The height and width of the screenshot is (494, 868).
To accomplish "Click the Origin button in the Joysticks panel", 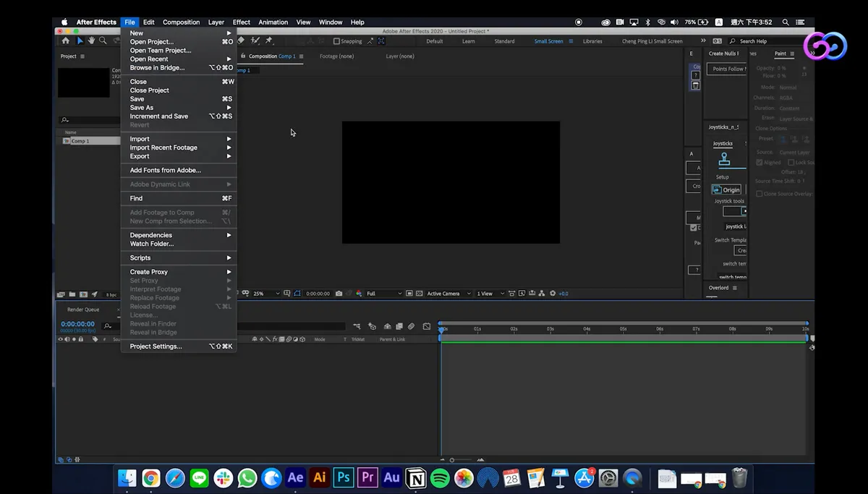I will [x=727, y=189].
